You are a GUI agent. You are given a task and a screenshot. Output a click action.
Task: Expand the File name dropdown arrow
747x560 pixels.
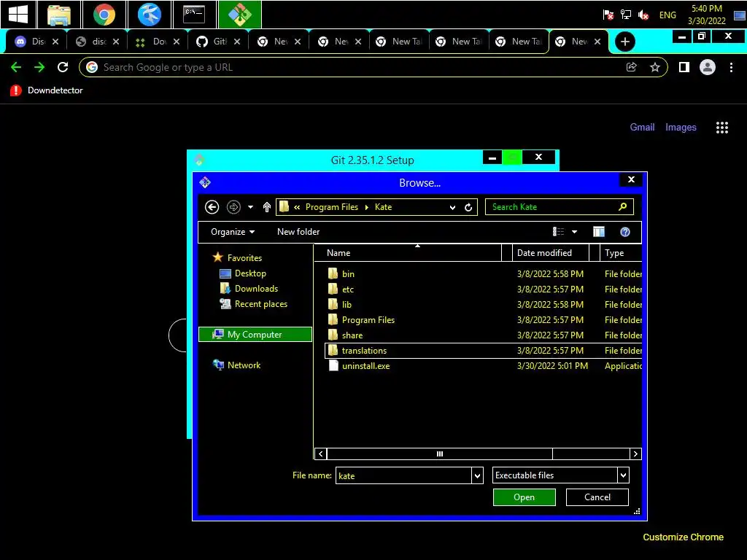click(477, 475)
